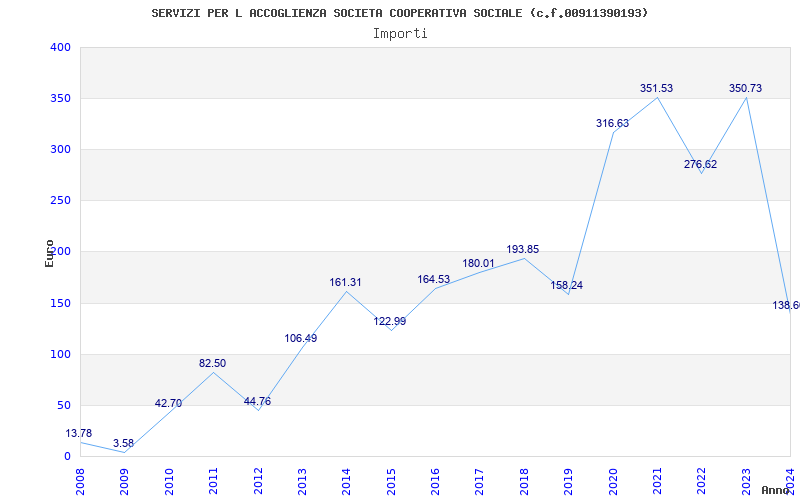Viewport: 800px width, 500px height.
Task: Click the 400 value on Euro axis
Action: [60, 47]
